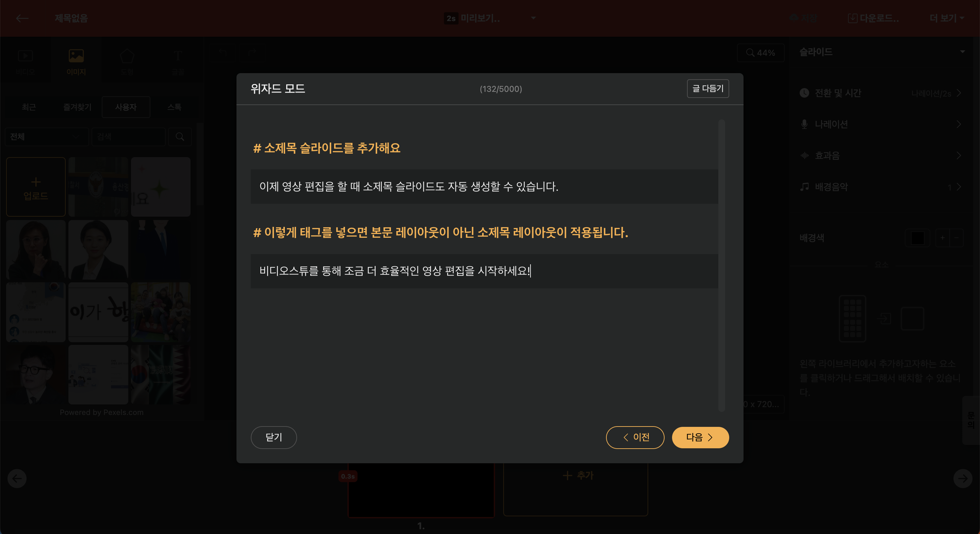
Task: Switch to the 사용자 tab
Action: tap(126, 107)
